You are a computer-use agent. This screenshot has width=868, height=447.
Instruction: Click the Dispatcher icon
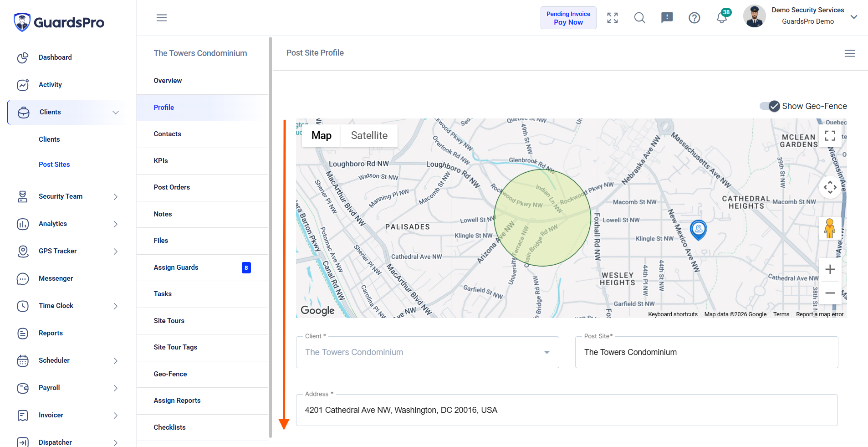[x=23, y=442]
